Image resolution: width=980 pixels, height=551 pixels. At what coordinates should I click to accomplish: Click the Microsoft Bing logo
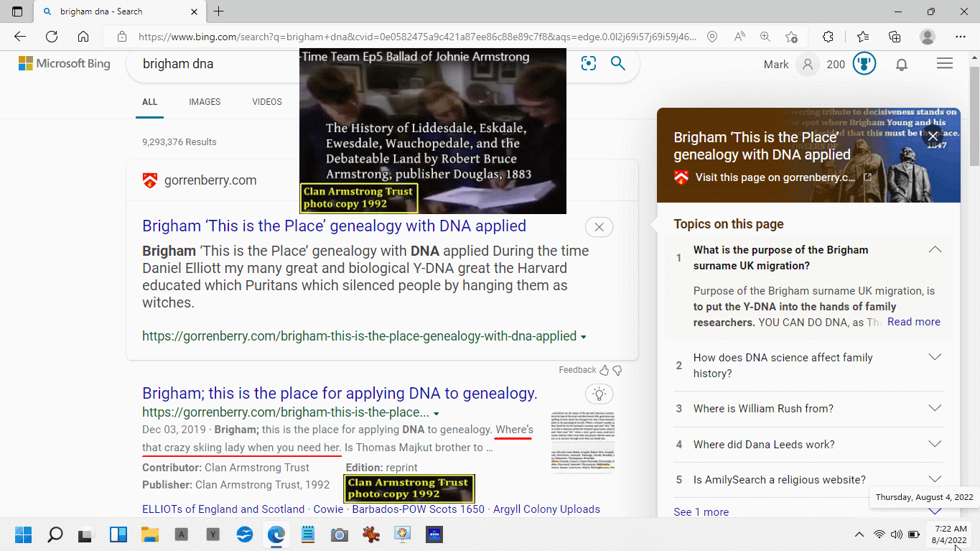(65, 63)
